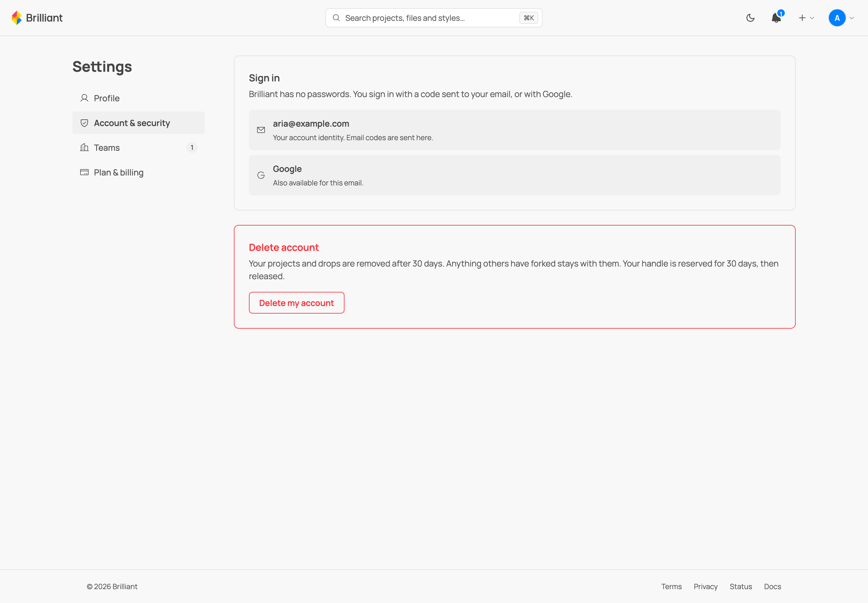The width and height of the screenshot is (868, 603).
Task: Open the Docs footer link
Action: tap(772, 586)
